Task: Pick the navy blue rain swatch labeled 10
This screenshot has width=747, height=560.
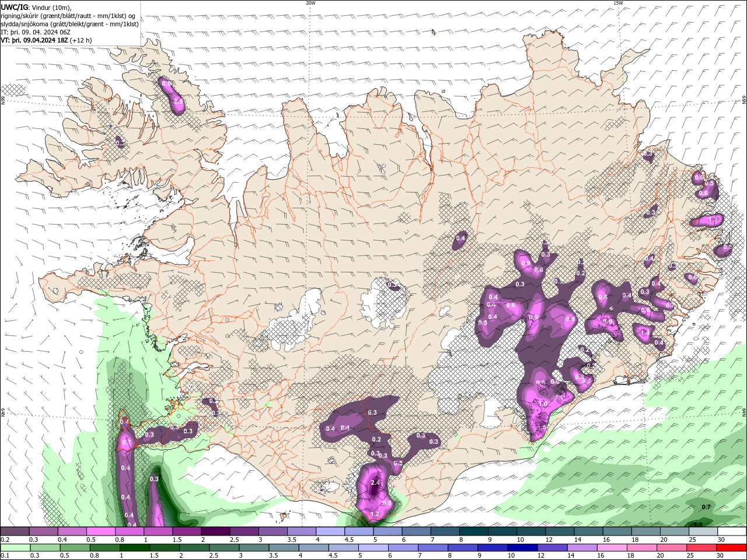Action: pyautogui.click(x=522, y=548)
